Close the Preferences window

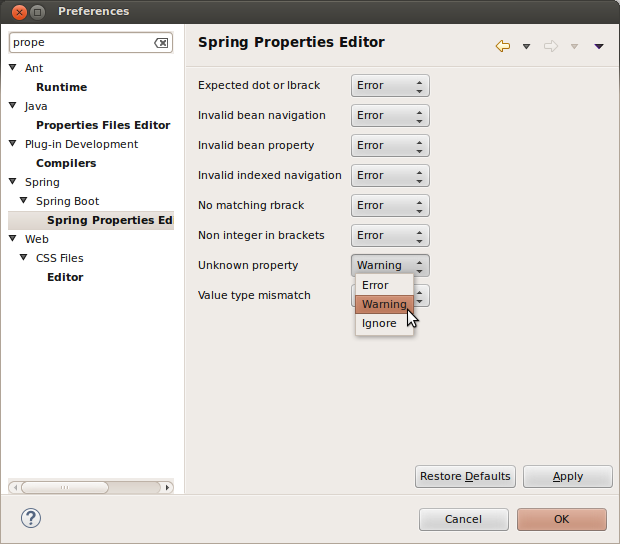(19, 12)
